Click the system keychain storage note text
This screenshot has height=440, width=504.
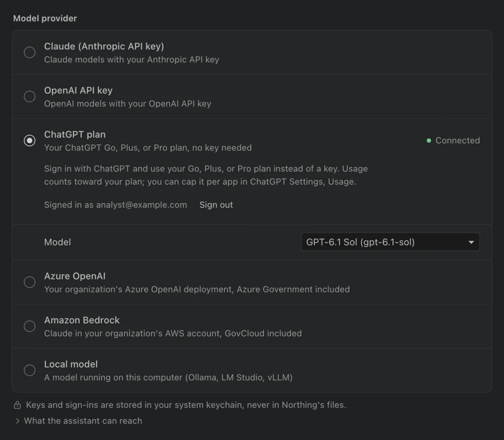click(x=186, y=405)
